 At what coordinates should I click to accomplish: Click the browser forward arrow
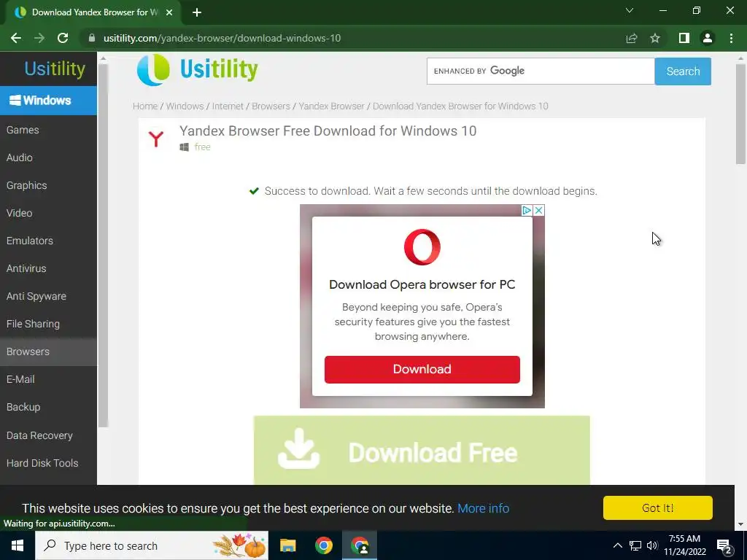point(39,38)
